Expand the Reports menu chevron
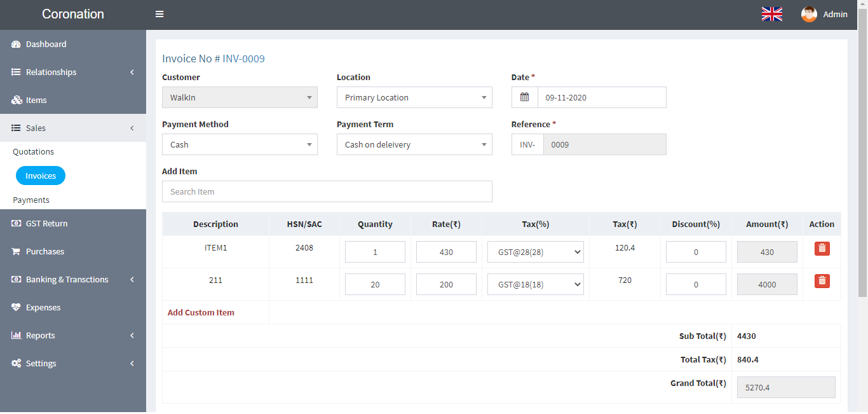This screenshot has width=868, height=414. click(x=132, y=335)
